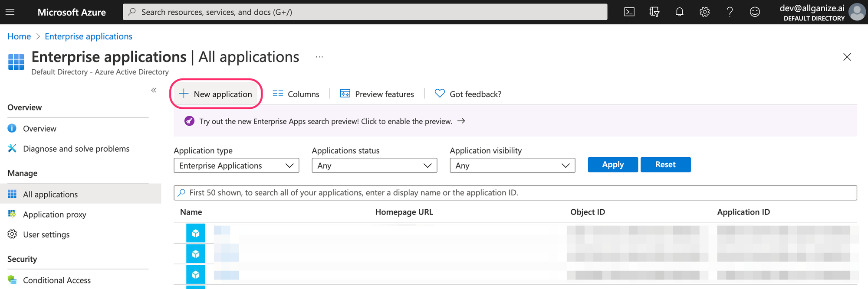The image size is (868, 289).
Task: Click the Columns button
Action: click(296, 94)
